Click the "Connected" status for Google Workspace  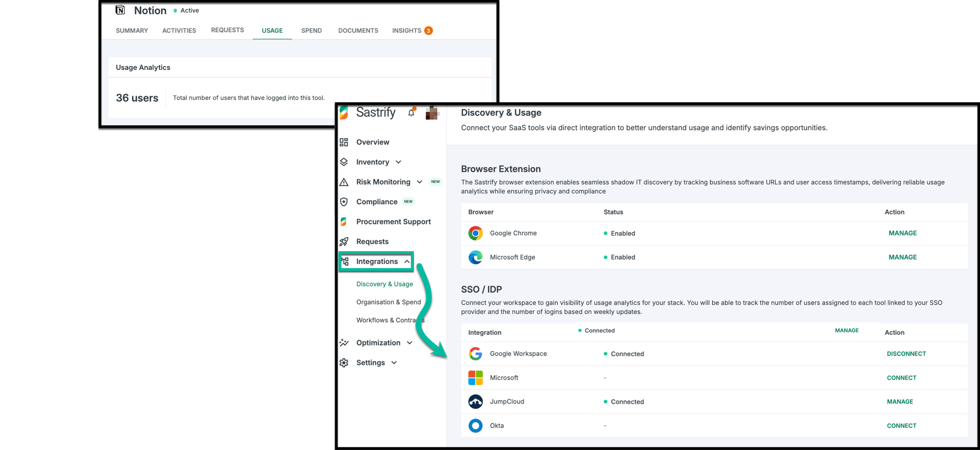pos(627,354)
